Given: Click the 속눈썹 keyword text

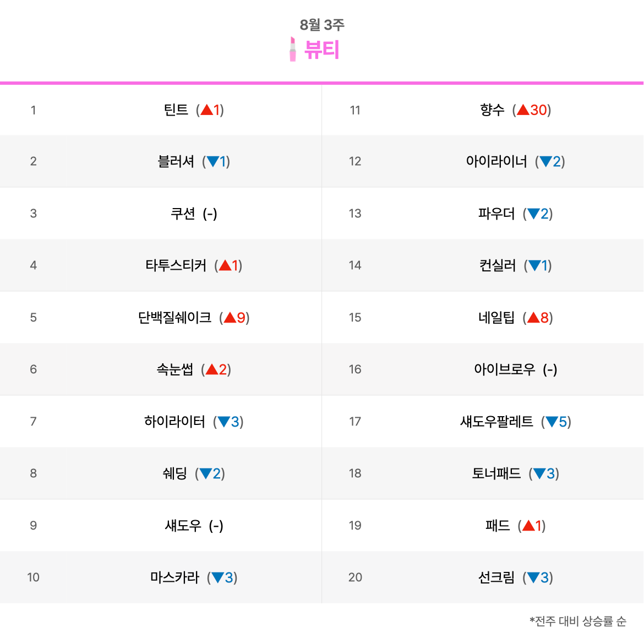Looking at the screenshot, I should pyautogui.click(x=174, y=369).
